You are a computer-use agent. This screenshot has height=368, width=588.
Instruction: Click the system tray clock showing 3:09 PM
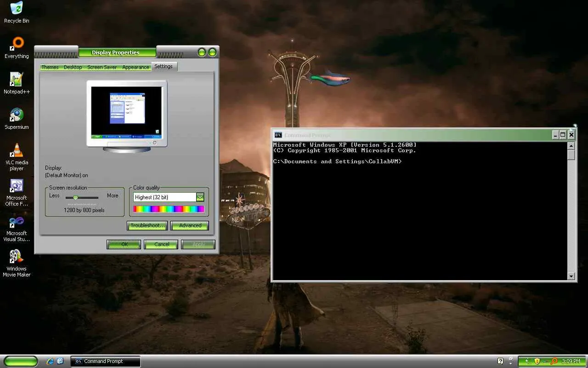pyautogui.click(x=571, y=361)
